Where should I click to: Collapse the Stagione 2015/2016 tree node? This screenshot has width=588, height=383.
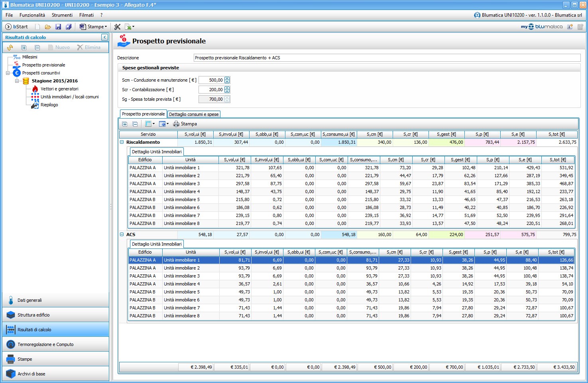click(17, 81)
